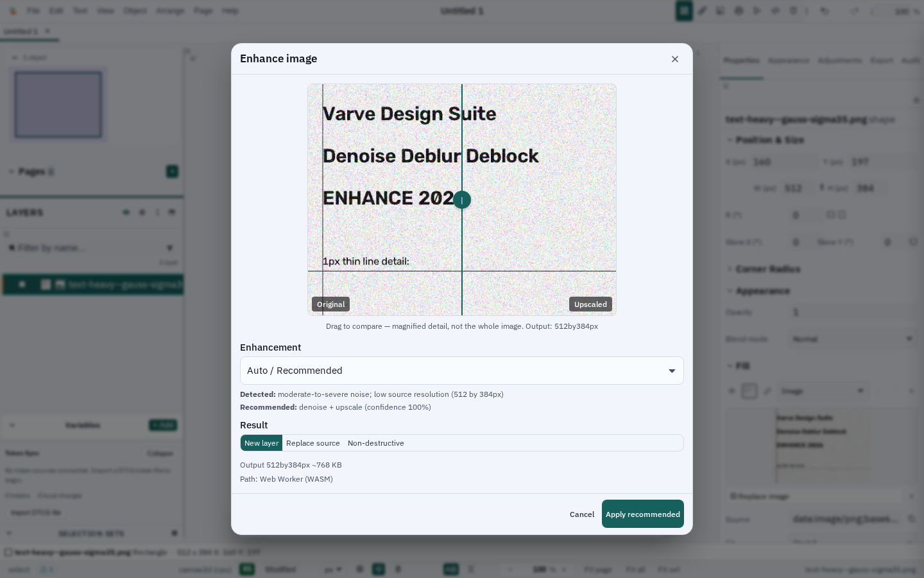Click the green icon in Layers header

126,213
